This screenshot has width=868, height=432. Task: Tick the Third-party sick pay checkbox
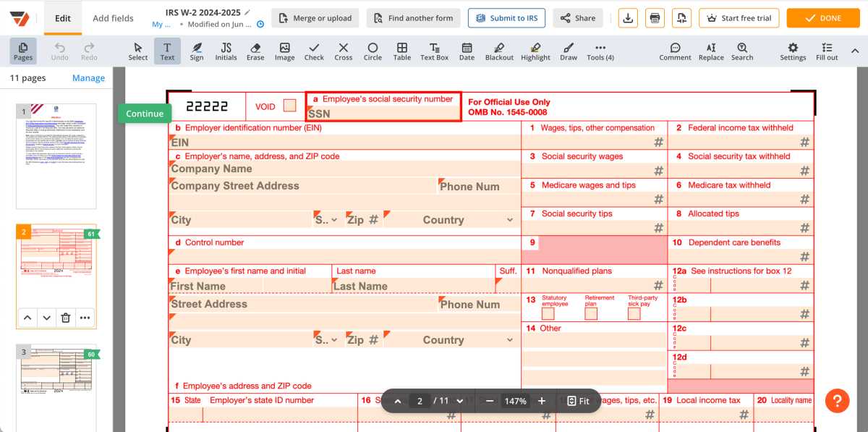(634, 314)
